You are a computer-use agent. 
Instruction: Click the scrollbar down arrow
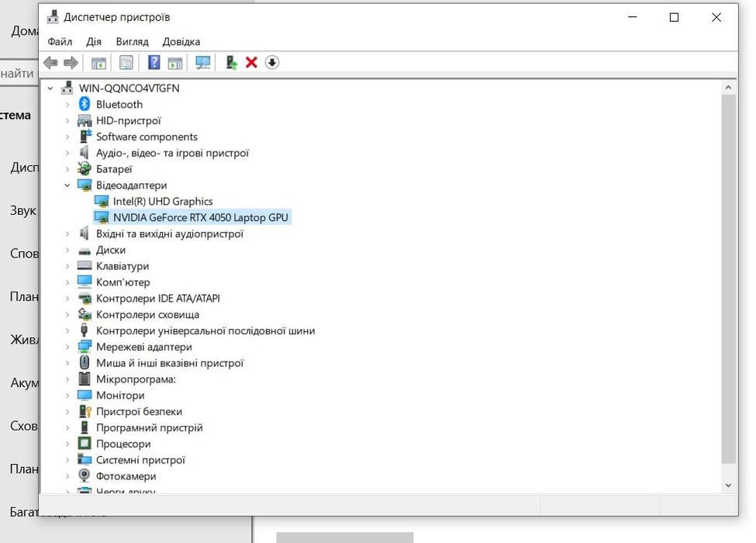point(728,485)
